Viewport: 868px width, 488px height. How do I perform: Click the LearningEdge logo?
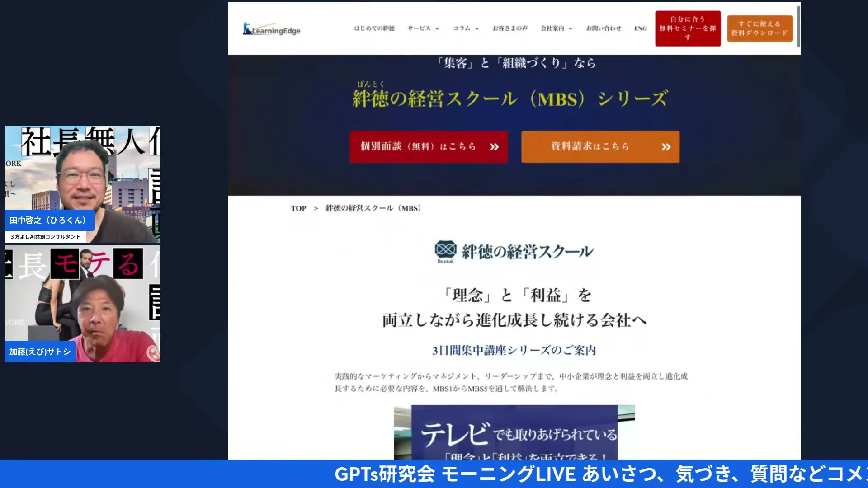pyautogui.click(x=272, y=29)
